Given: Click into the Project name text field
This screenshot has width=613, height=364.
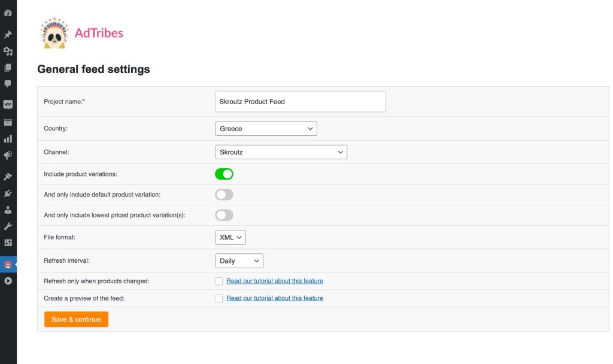Looking at the screenshot, I should click(300, 102).
